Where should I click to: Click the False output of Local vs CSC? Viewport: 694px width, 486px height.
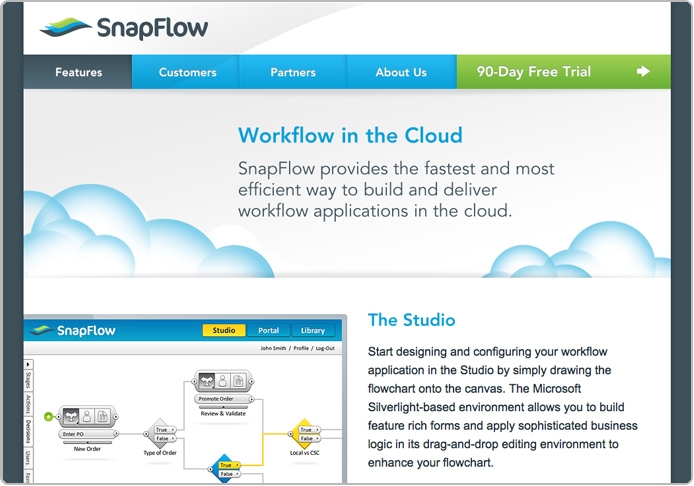click(x=309, y=438)
